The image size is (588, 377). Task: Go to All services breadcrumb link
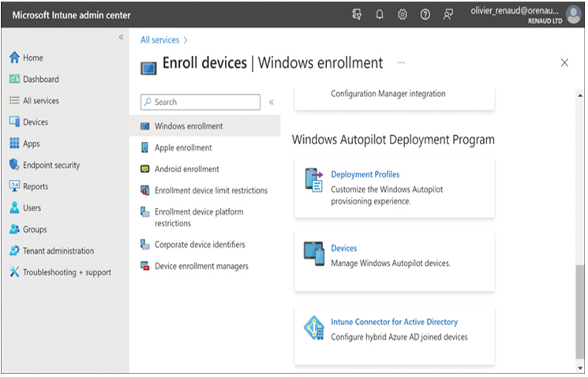(160, 40)
